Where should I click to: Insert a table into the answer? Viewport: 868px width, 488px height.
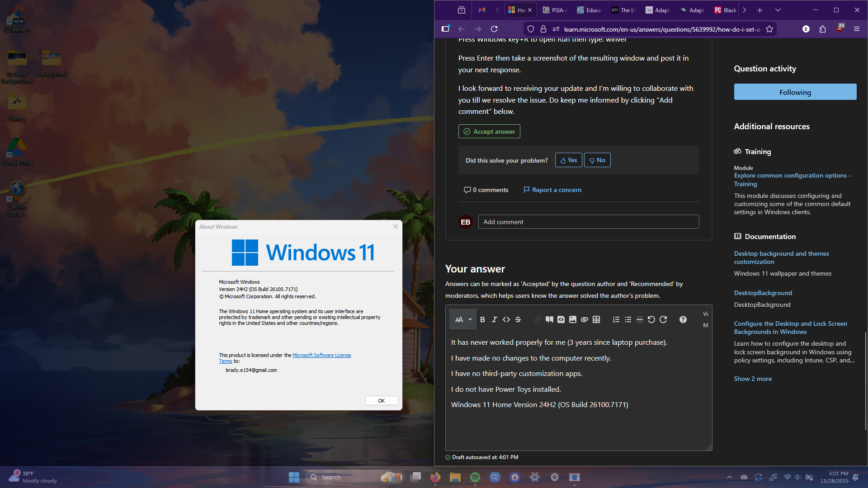596,319
